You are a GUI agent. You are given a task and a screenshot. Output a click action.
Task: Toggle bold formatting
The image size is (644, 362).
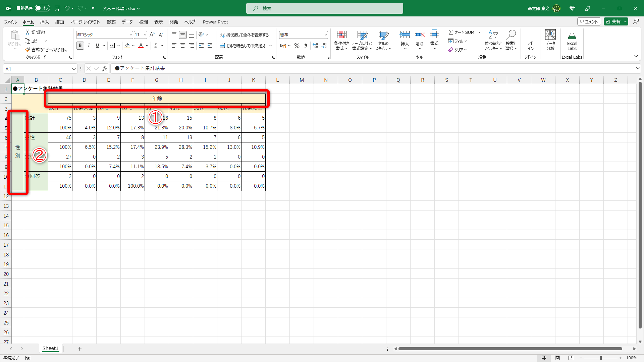coord(80,46)
